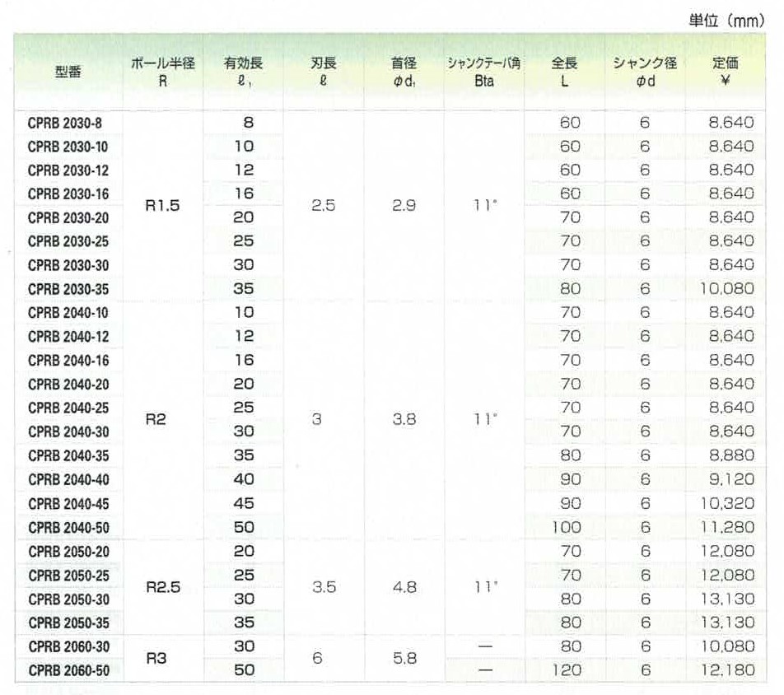This screenshot has height=695, width=784.
Task: Click model CPRB 2040-25
Action: (x=68, y=408)
